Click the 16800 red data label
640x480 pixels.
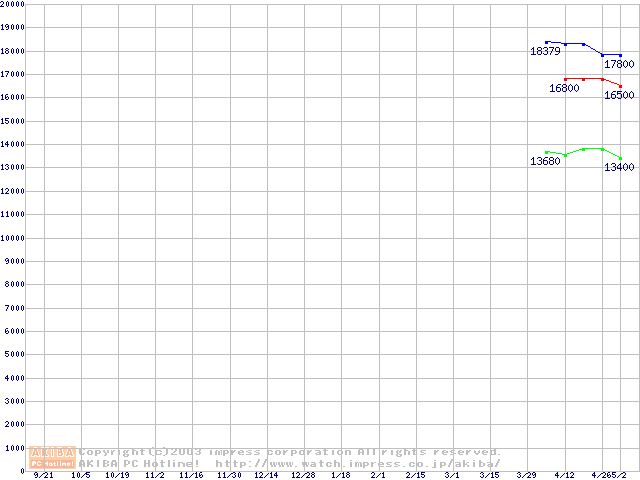click(564, 88)
